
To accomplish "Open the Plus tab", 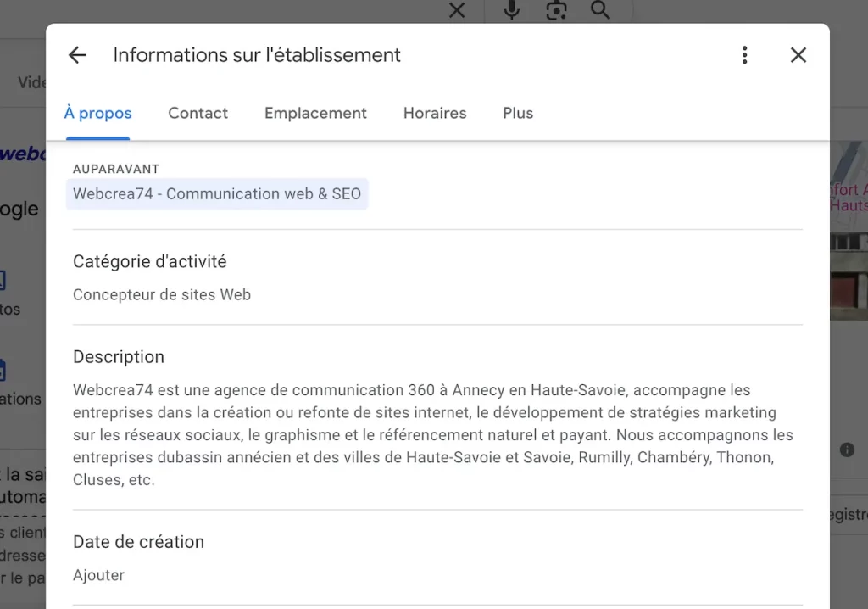I will coord(518,114).
